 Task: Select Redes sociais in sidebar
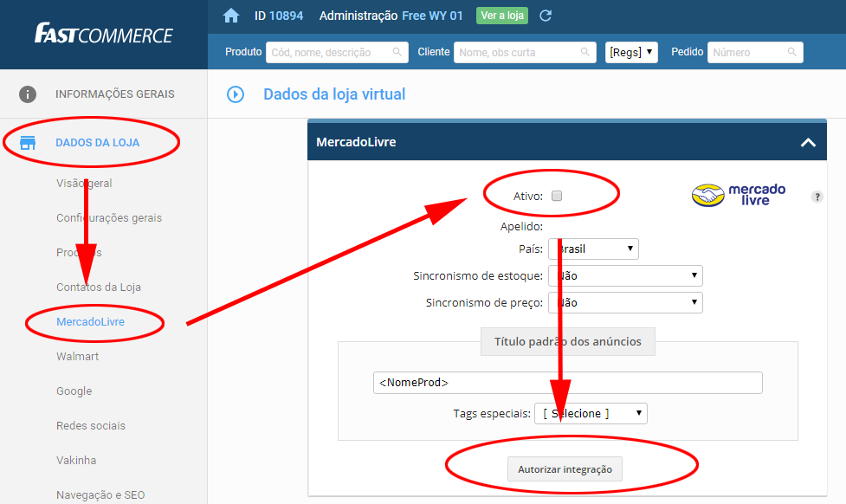tap(91, 426)
